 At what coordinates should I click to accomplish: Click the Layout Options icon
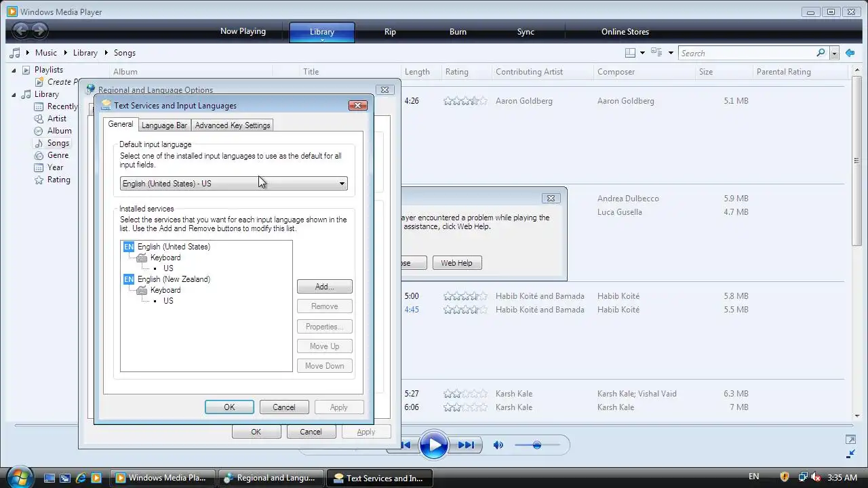tap(630, 53)
